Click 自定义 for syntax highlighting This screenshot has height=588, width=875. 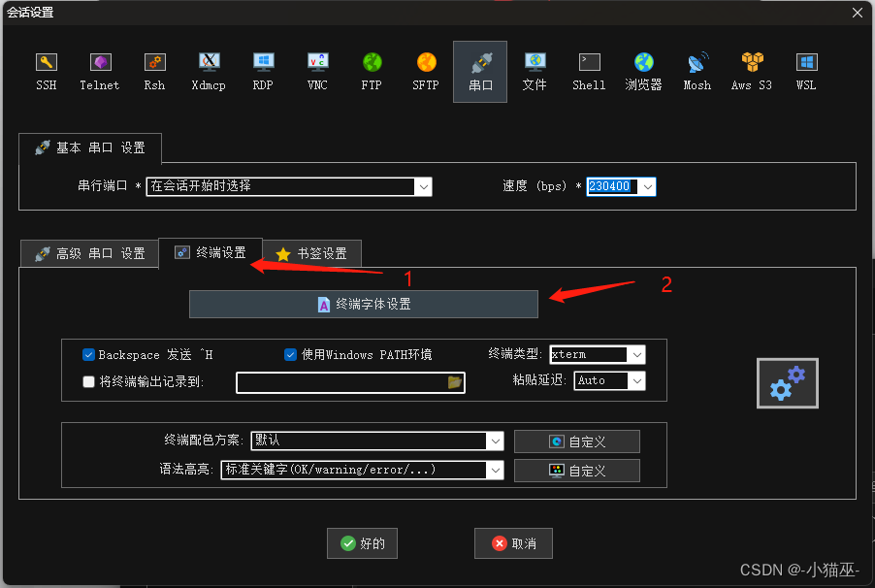[577, 471]
